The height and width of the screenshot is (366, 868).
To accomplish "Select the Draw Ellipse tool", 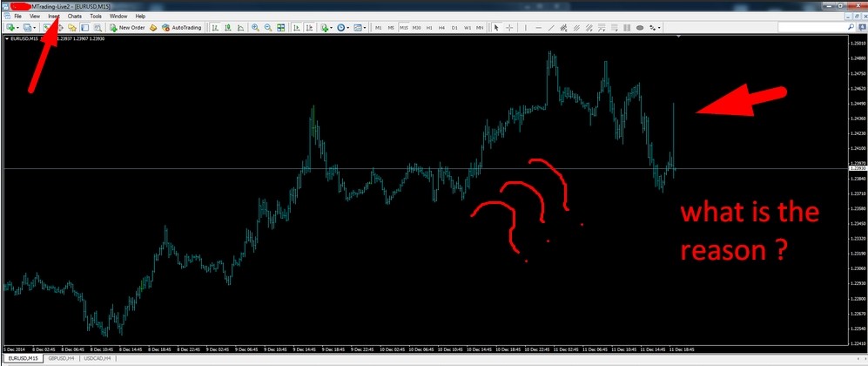I will pos(640,27).
